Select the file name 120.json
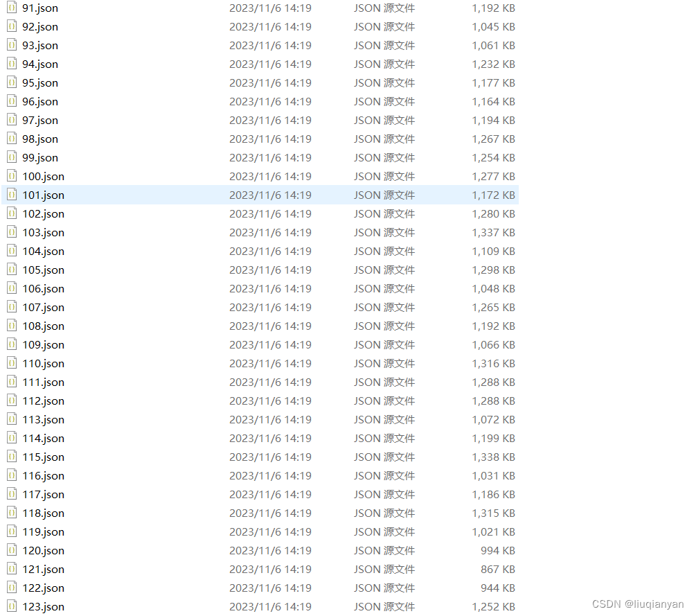694x616 pixels. (44, 550)
